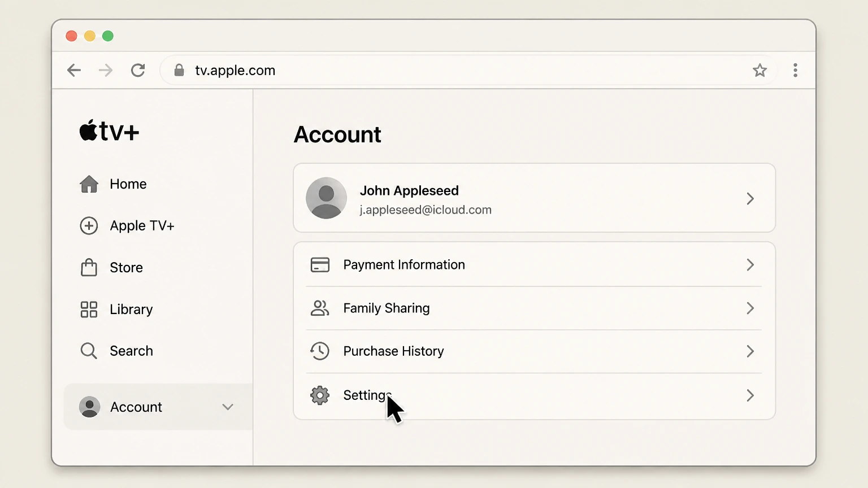Maximize the window with green button
This screenshot has height=488, width=868.
click(x=108, y=36)
